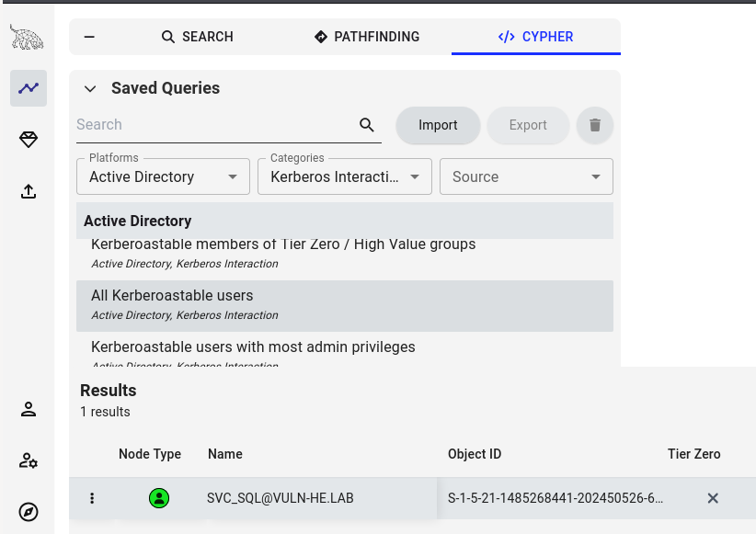
Task: Click the Tier Zero column header
Action: 693,454
